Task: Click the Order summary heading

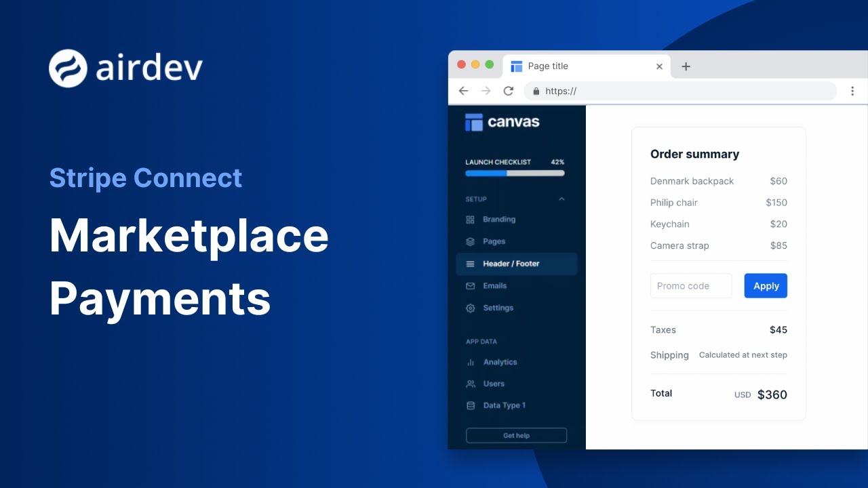Action: pos(694,155)
